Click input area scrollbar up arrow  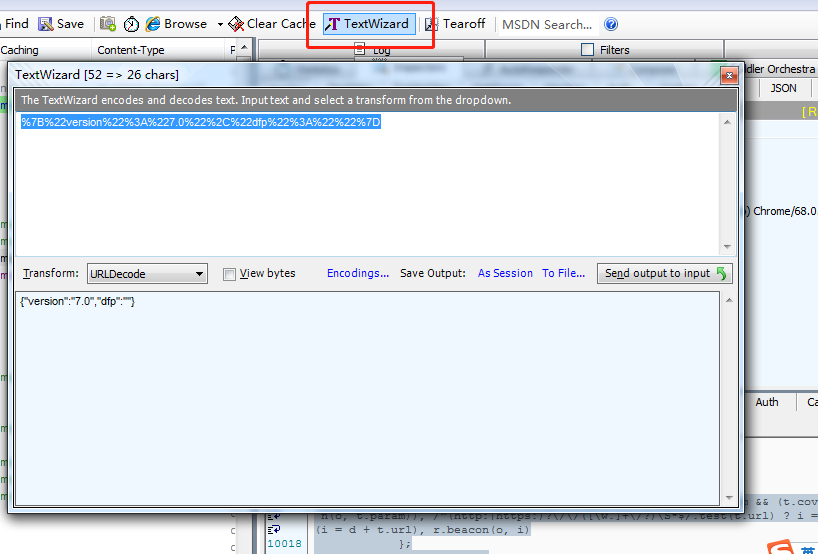click(x=727, y=122)
